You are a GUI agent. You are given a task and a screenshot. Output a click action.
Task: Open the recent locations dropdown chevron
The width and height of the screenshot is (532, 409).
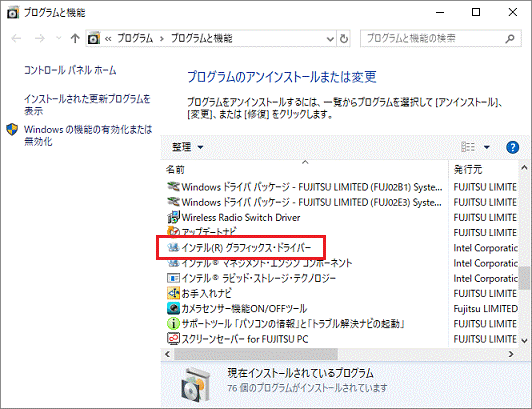[x=58, y=38]
